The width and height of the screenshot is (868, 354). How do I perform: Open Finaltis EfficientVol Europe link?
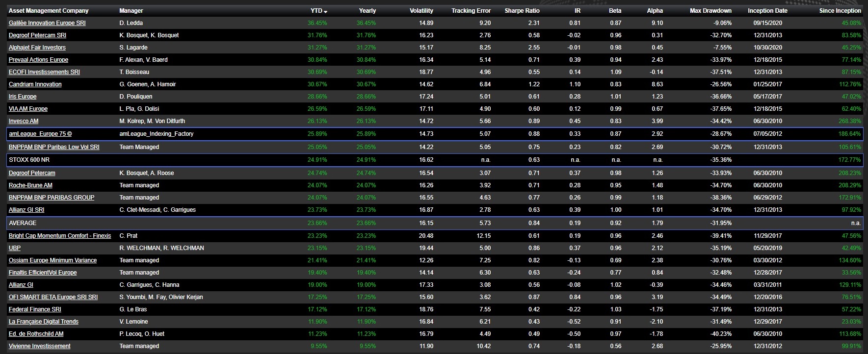pos(43,273)
